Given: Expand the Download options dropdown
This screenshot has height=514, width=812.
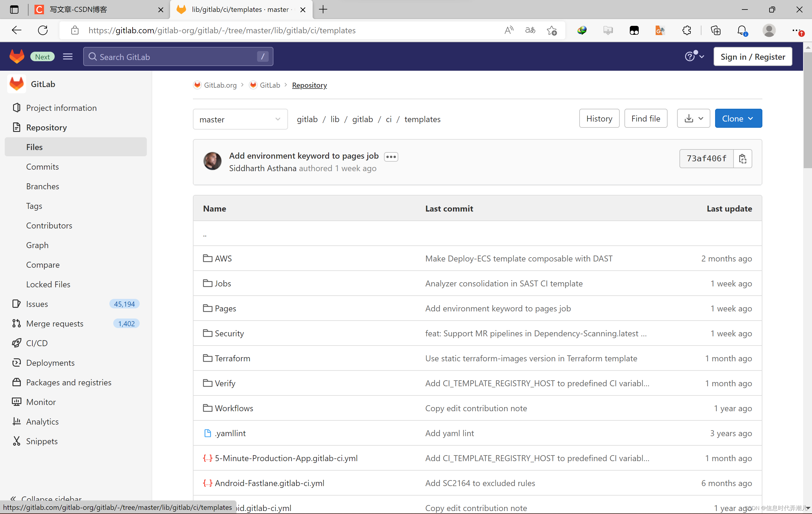Looking at the screenshot, I should coord(693,118).
